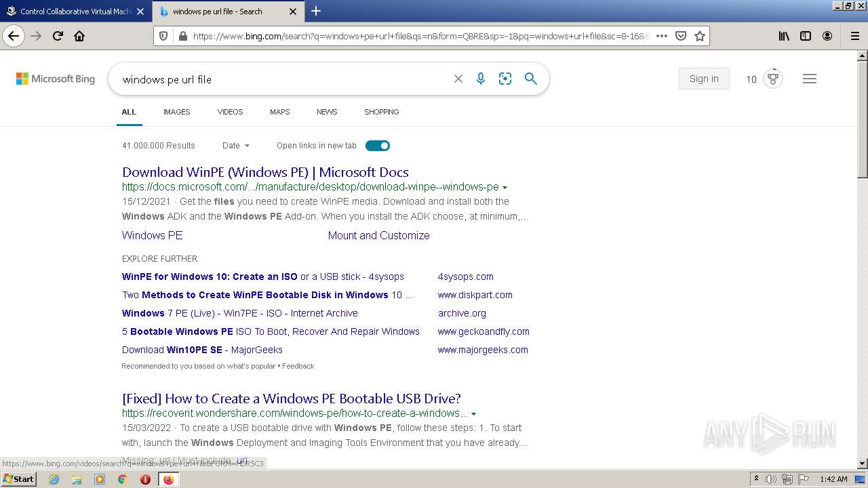Visit the www.diskpart.com link

click(475, 295)
